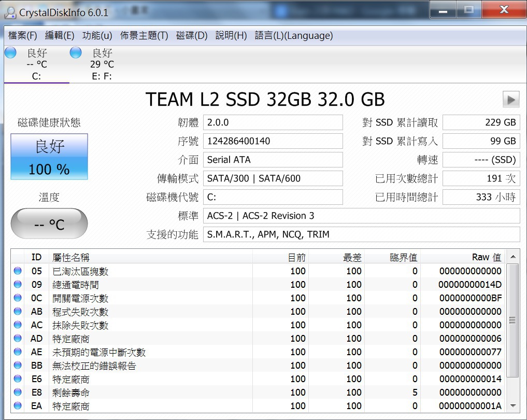Click the 目前 column header
The width and height of the screenshot is (527, 420).
click(281, 257)
